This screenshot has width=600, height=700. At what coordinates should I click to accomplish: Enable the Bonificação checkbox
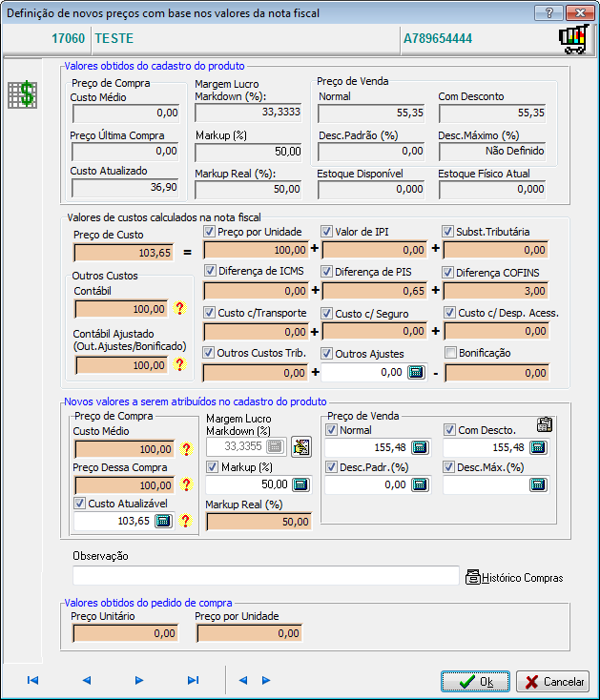450,353
